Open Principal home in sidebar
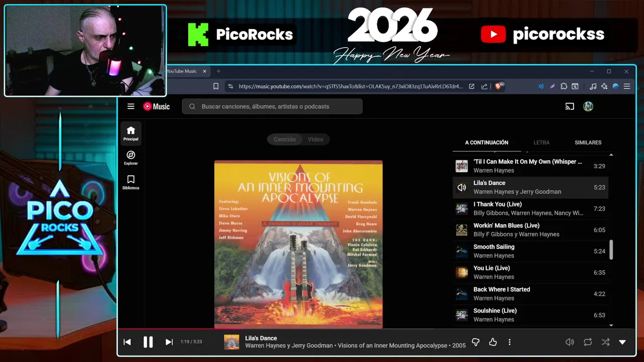This screenshot has width=644, height=362. (x=131, y=133)
